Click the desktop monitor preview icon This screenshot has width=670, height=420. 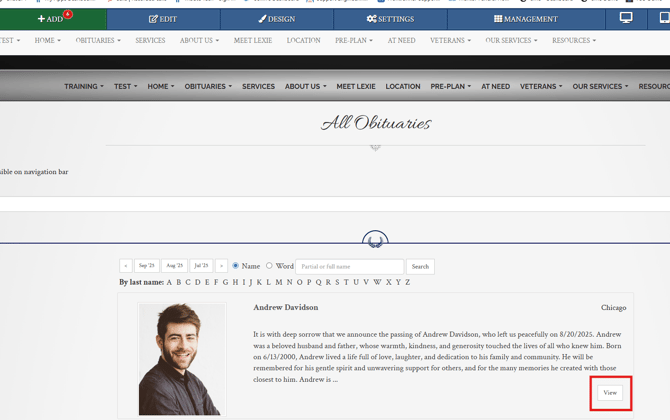(x=626, y=18)
